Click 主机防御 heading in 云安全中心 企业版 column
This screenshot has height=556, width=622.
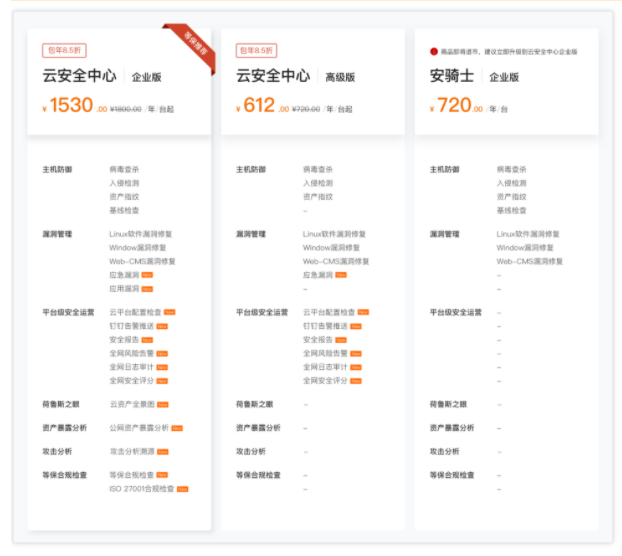point(57,169)
